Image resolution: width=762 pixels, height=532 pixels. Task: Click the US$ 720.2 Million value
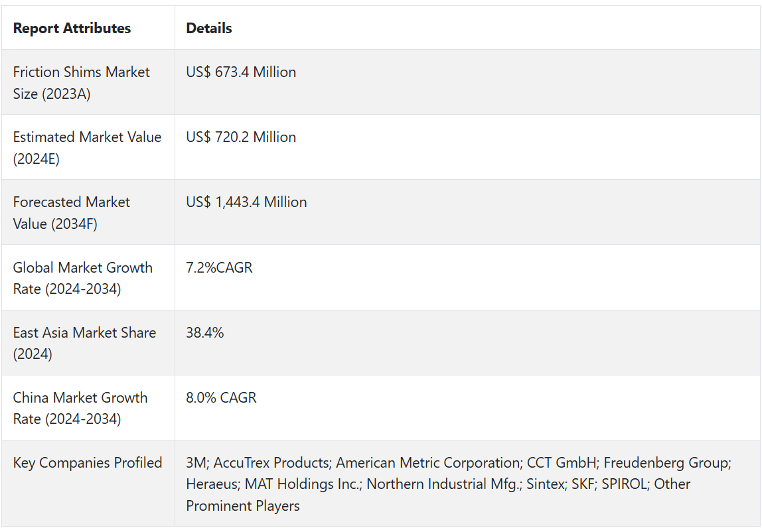click(x=241, y=137)
